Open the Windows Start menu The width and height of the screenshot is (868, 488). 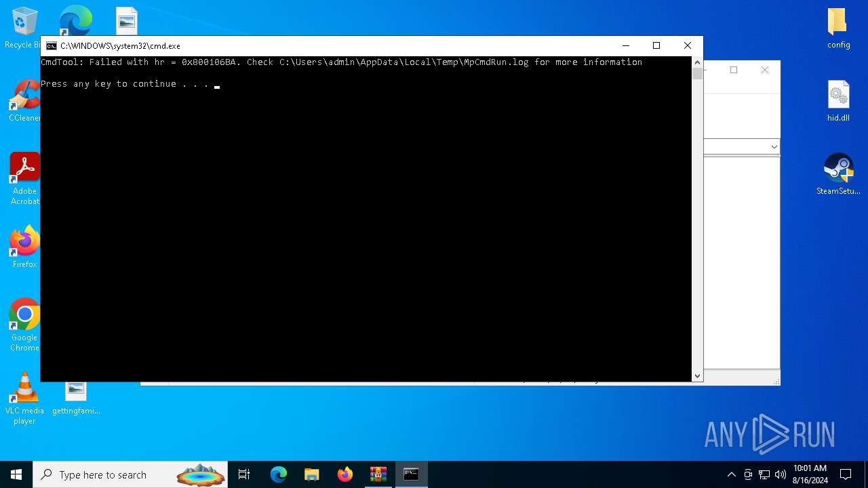tap(16, 474)
